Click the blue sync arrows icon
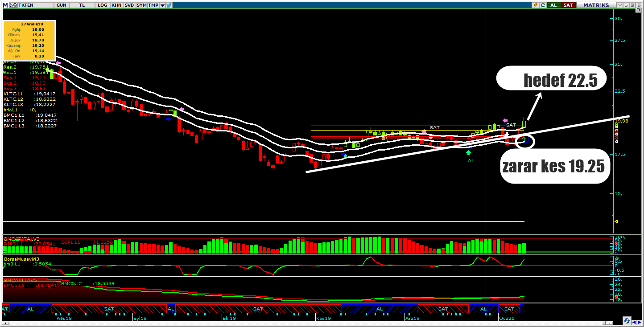 627,321
